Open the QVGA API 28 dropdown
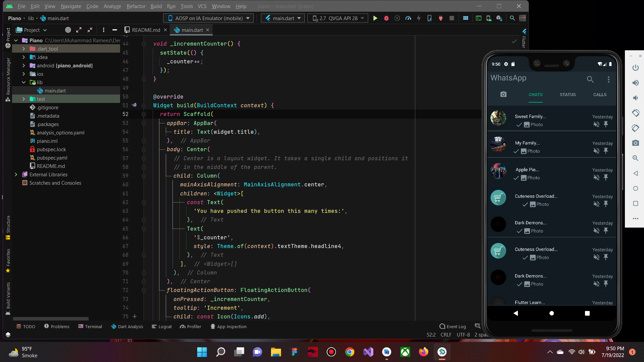 [x=337, y=18]
